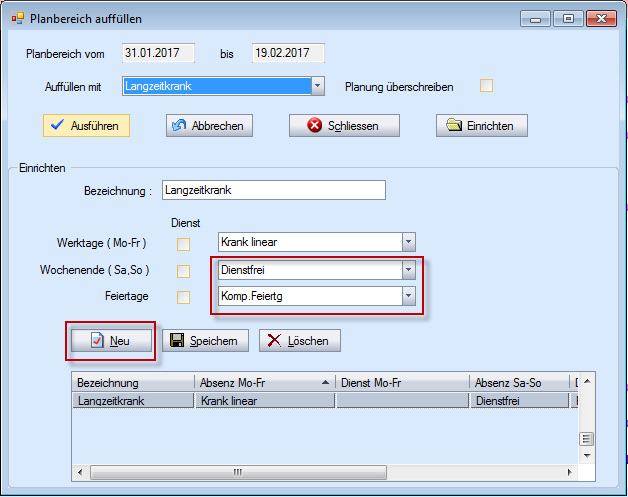Click the horizontal scrollbar thumb of the table
The height and width of the screenshot is (497, 628).
[238, 473]
